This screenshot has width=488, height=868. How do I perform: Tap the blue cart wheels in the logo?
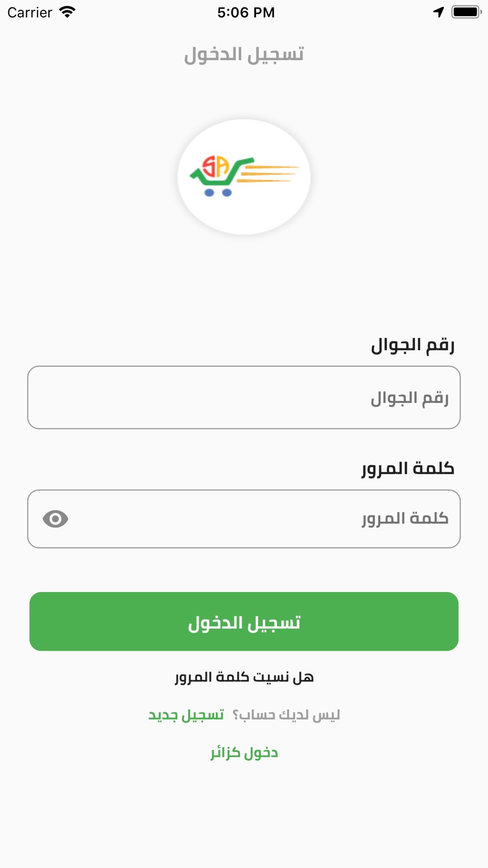pos(218,193)
